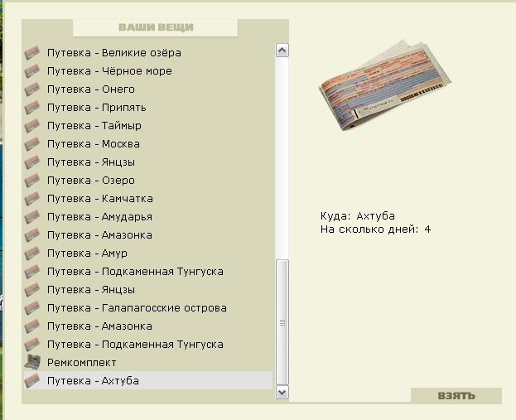Click the ticket icon beside Великие озёра

[x=32, y=53]
